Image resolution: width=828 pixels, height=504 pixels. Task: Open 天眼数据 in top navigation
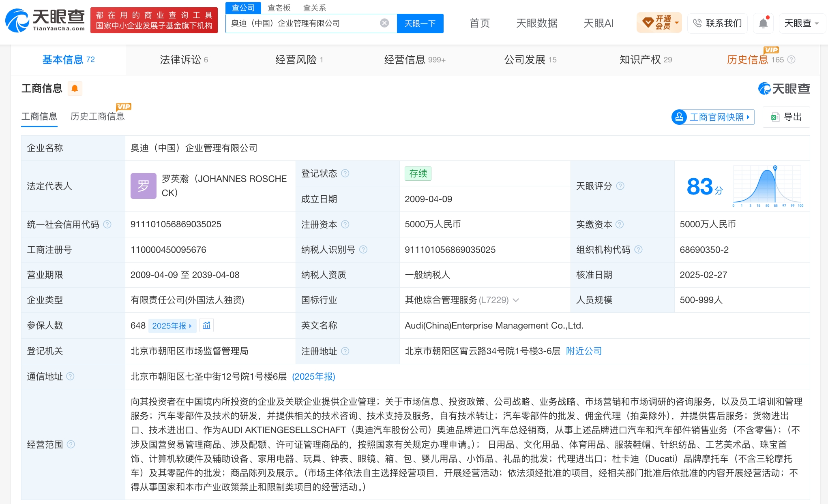pyautogui.click(x=537, y=23)
